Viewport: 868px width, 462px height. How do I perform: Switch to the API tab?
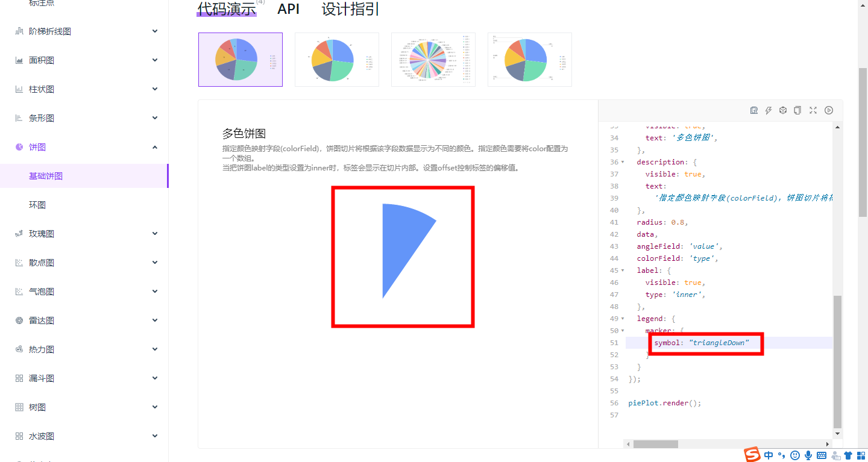click(x=289, y=9)
